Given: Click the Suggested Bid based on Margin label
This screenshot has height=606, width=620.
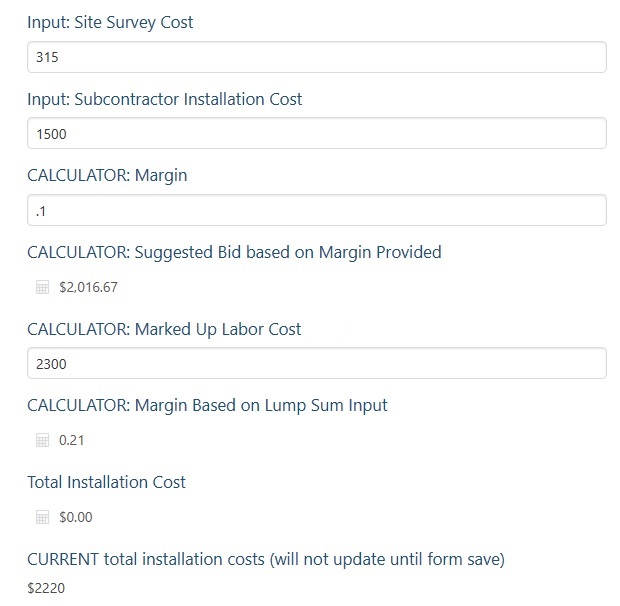Looking at the screenshot, I should click(234, 252).
